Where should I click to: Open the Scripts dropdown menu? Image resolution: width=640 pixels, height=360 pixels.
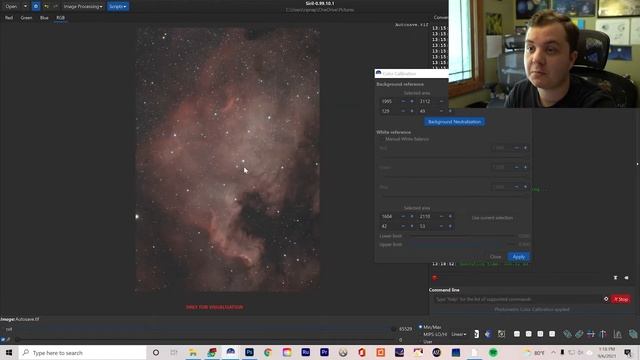(x=118, y=7)
